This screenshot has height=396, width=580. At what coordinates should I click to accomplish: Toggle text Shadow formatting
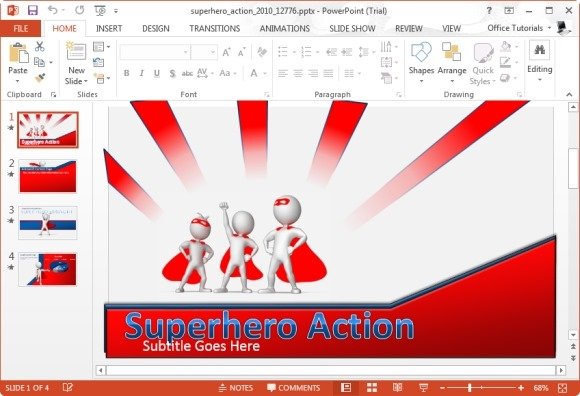172,73
